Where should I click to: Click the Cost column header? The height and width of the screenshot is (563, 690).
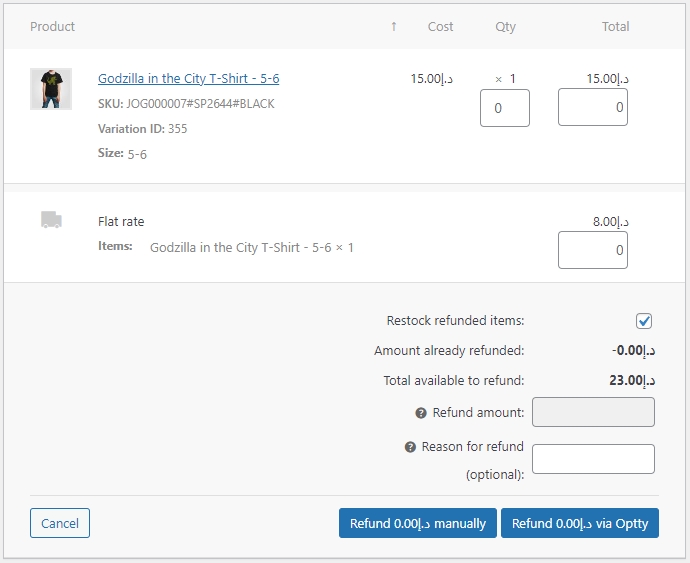(x=440, y=27)
